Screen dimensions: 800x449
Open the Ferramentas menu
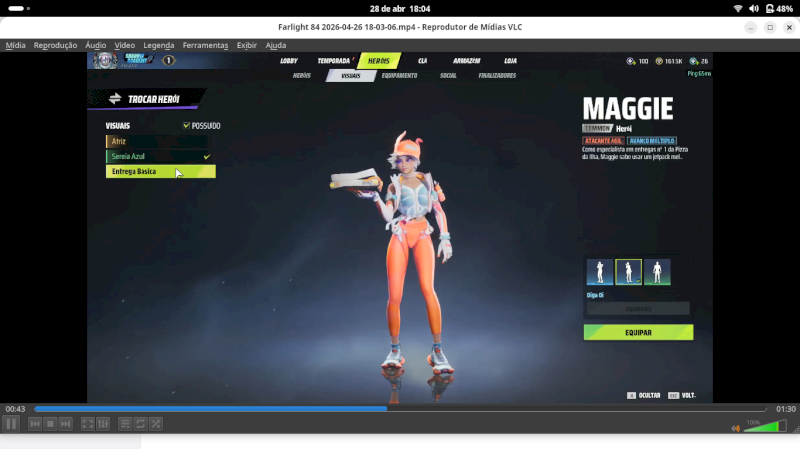(205, 45)
